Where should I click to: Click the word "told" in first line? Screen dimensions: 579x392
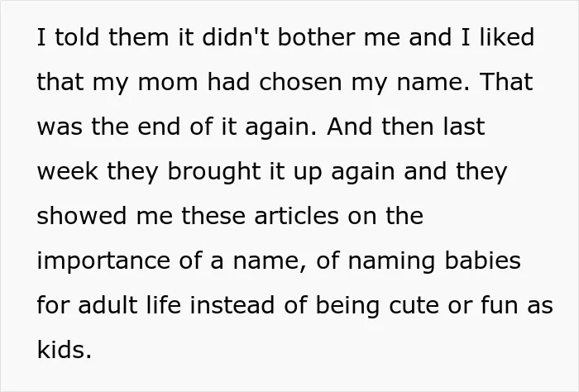pyautogui.click(x=77, y=37)
